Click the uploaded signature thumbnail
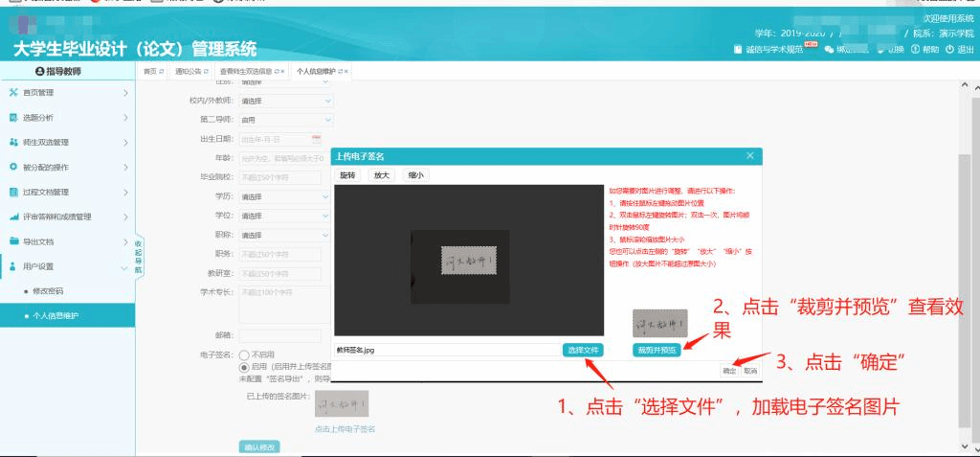980x457 pixels. click(342, 403)
